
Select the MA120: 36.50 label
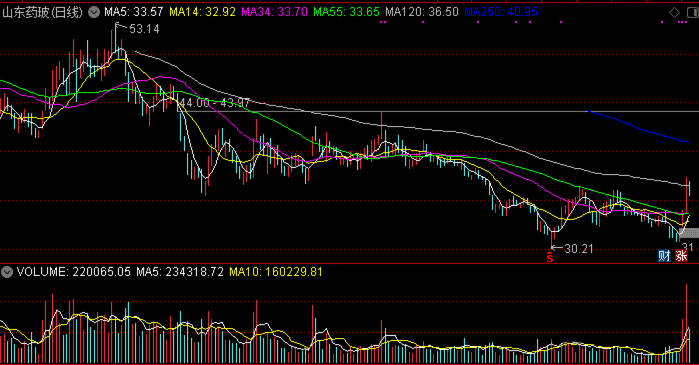pos(422,12)
